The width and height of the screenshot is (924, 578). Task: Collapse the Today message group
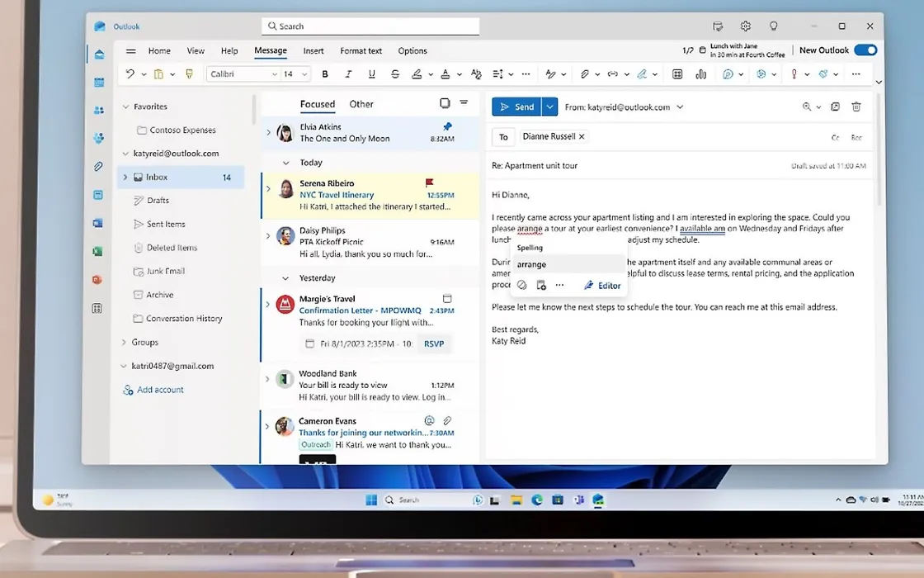(285, 163)
